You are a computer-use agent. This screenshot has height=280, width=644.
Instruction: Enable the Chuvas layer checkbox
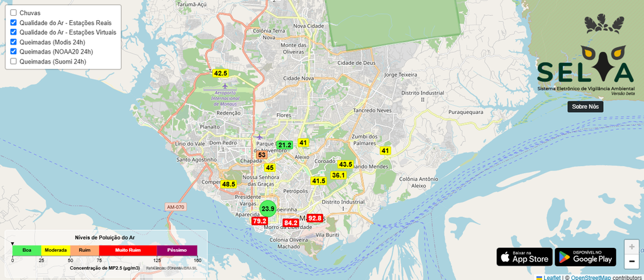[x=14, y=13]
